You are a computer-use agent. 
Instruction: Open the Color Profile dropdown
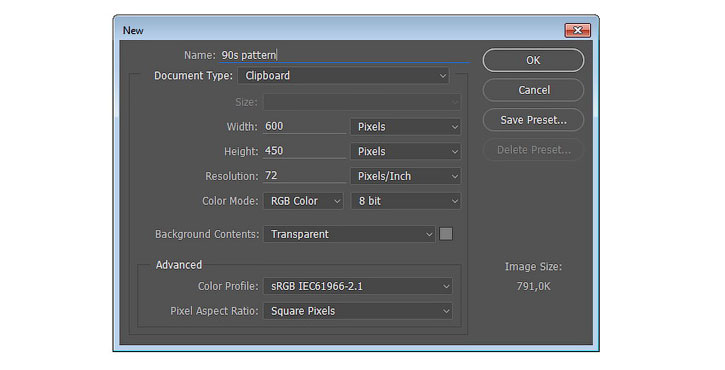[358, 286]
